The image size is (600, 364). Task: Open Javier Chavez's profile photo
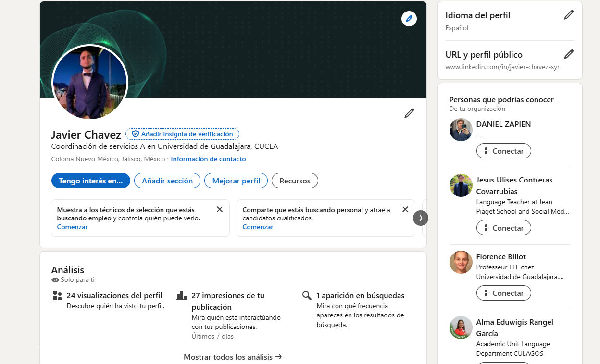pos(90,82)
